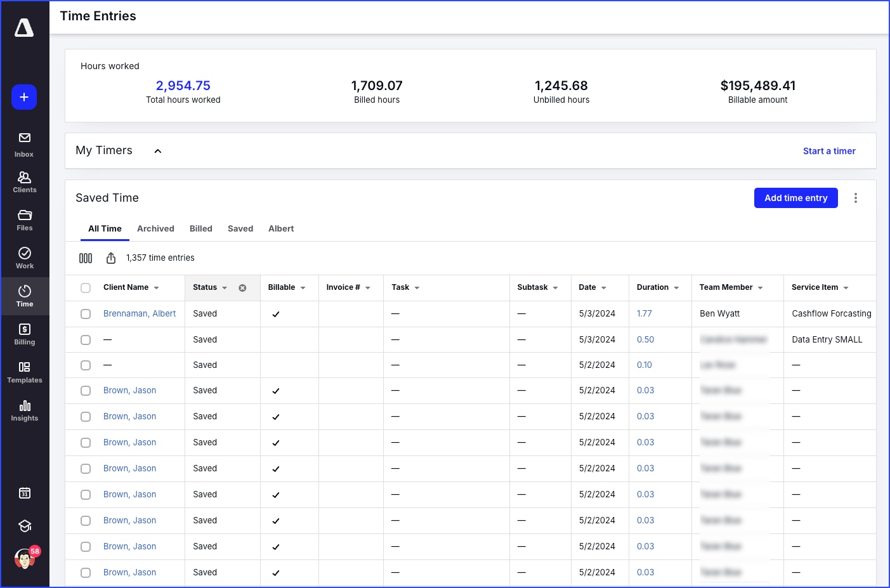Screen dimensions: 890x588
Task: Open the Duration column dropdown
Action: (677, 288)
